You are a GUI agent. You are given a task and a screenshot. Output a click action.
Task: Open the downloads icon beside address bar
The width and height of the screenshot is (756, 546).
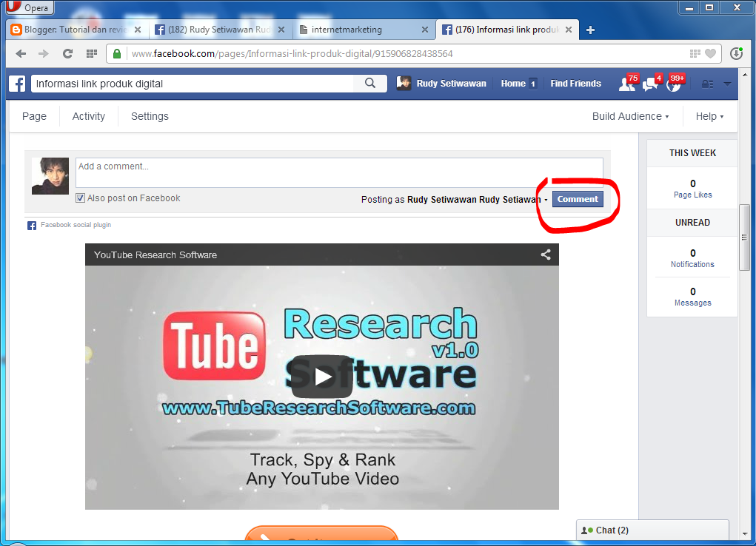(x=736, y=53)
